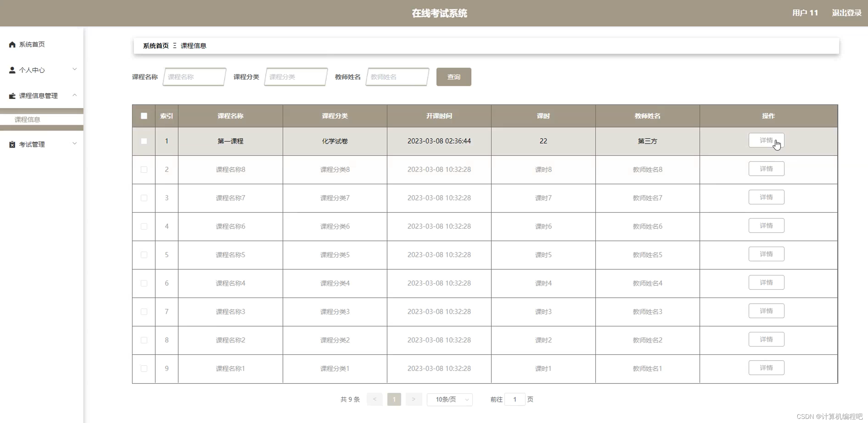
Task: Check the row for 第一课程
Action: click(x=144, y=141)
